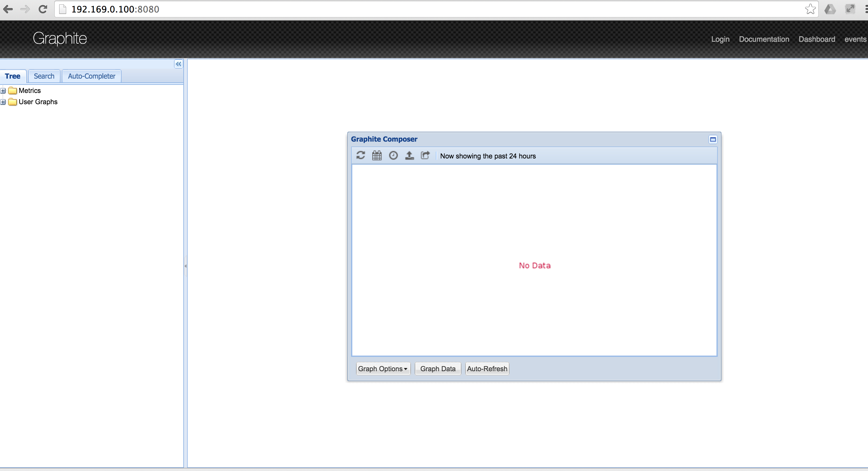This screenshot has height=471, width=868.
Task: Switch to the Auto-Completer tab
Action: 92,76
